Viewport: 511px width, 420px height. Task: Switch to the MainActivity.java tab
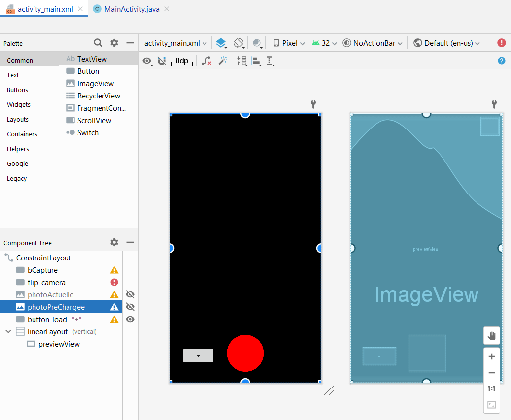[132, 9]
